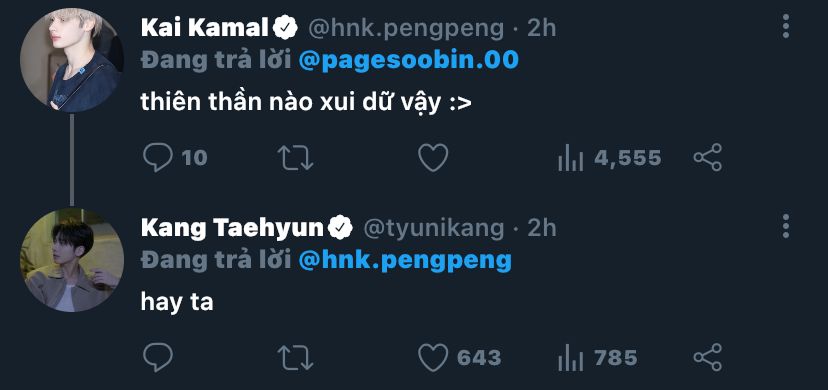The width and height of the screenshot is (828, 390).
Task: Share Kai Kamal's tweet
Action: click(x=708, y=157)
